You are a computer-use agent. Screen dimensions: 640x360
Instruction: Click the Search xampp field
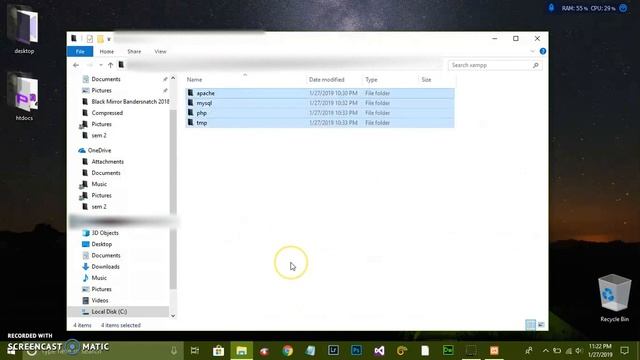495,65
